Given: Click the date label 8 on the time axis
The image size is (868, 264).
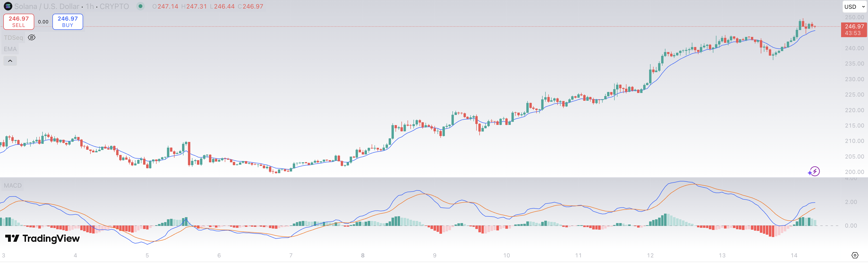Looking at the screenshot, I should 362,255.
